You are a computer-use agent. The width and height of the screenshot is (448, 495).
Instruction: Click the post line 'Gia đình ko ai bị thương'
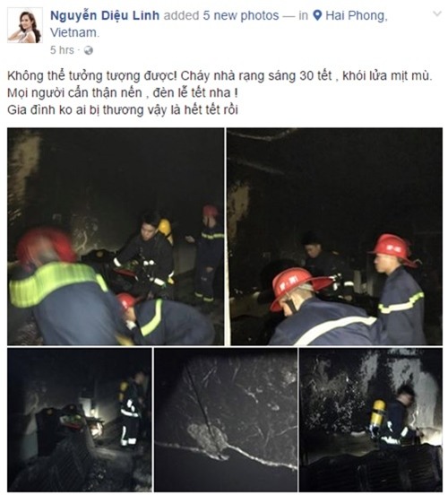123,110
